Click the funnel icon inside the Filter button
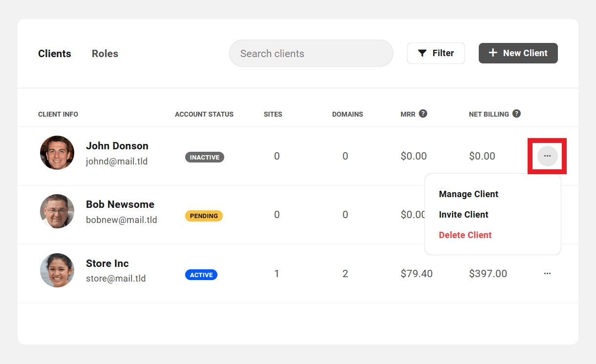 pos(423,53)
